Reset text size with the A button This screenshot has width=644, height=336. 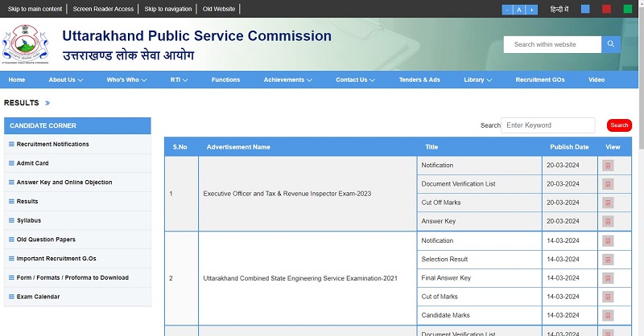pos(519,10)
